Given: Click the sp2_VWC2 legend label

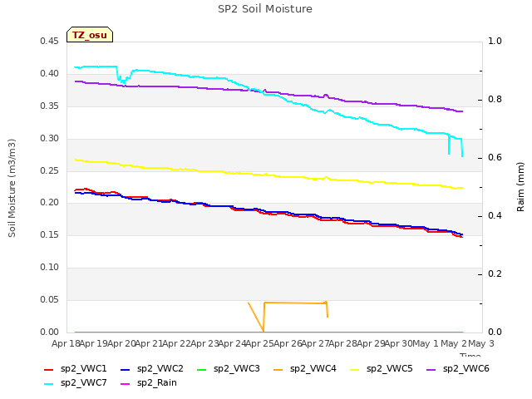Looking at the screenshot, I should coord(160,369).
